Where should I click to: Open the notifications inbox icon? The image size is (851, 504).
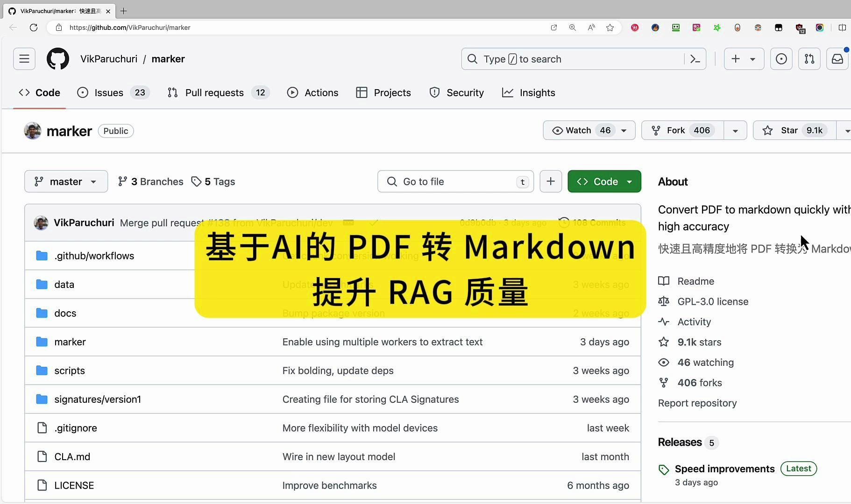click(x=837, y=59)
